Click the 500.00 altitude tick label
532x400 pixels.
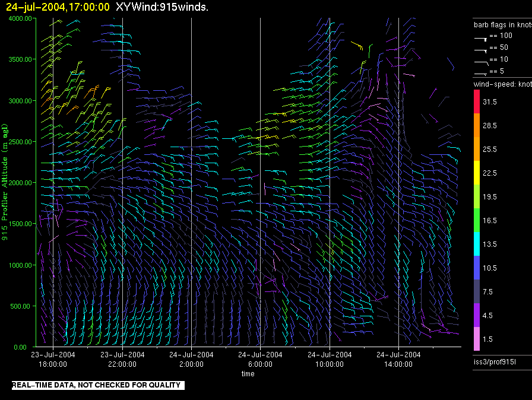click(x=21, y=306)
